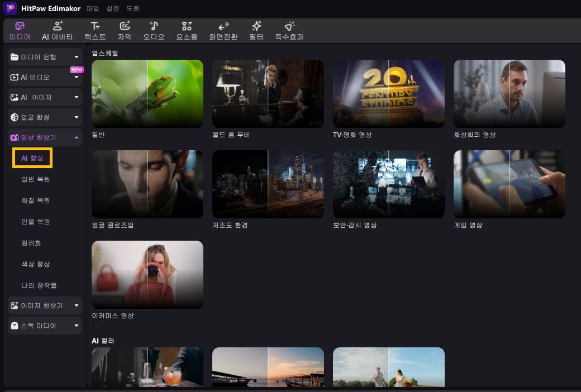This screenshot has width=581, height=392.
Task: Open the 도움 menu
Action: tap(132, 8)
